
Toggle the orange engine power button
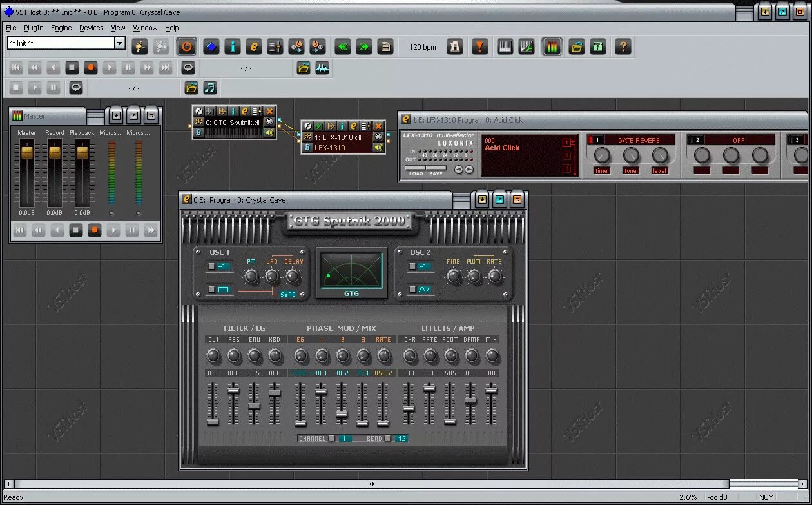tap(187, 46)
